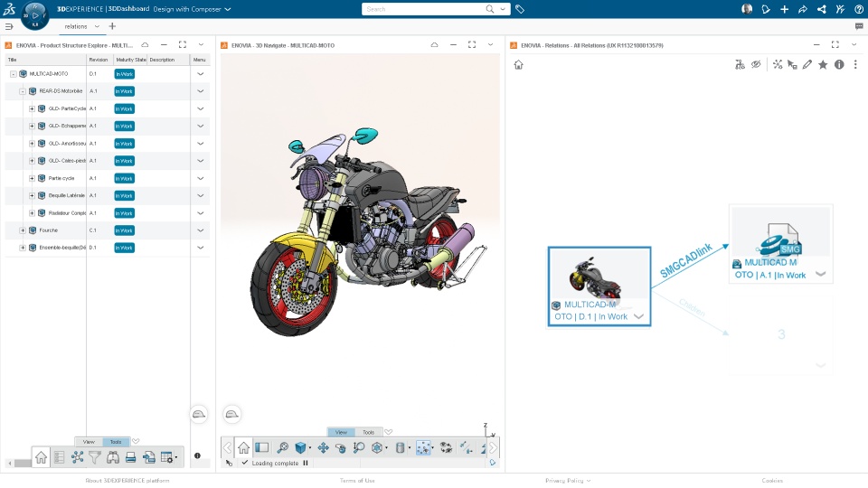The height and width of the screenshot is (488, 868).
Task: Click next arrow on 3D Navigate toolbar
Action: [493, 447]
